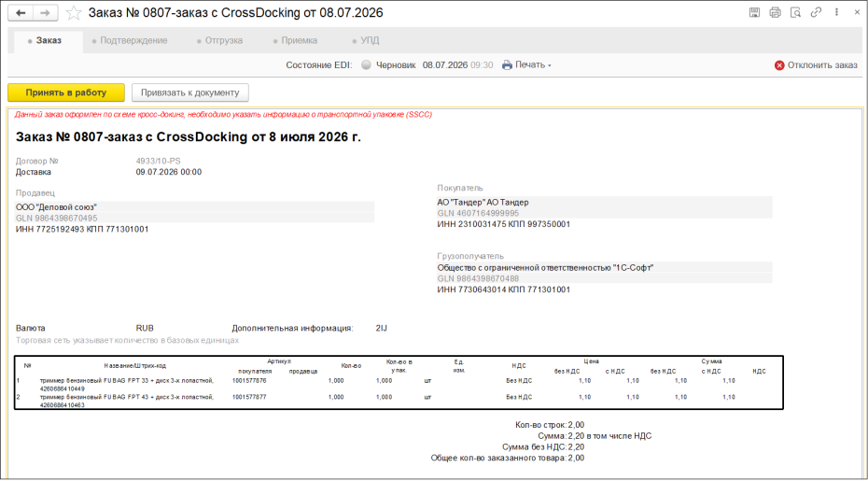
Task: Open the Приемка tab
Action: click(295, 40)
